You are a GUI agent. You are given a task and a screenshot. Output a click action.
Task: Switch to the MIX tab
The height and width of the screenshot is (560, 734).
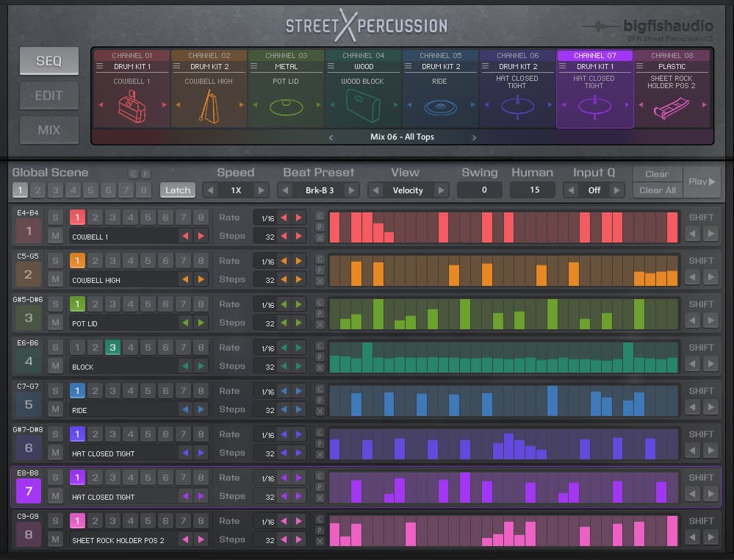(x=48, y=130)
